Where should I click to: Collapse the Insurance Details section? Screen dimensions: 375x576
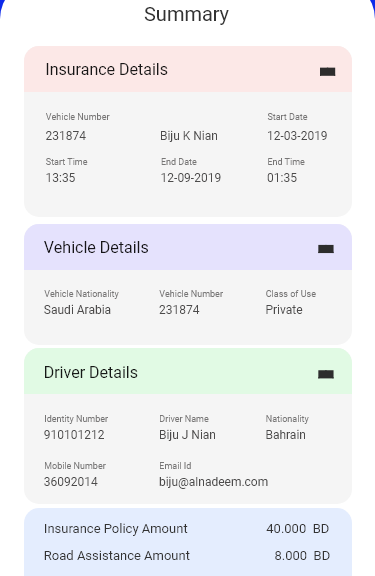point(327,71)
